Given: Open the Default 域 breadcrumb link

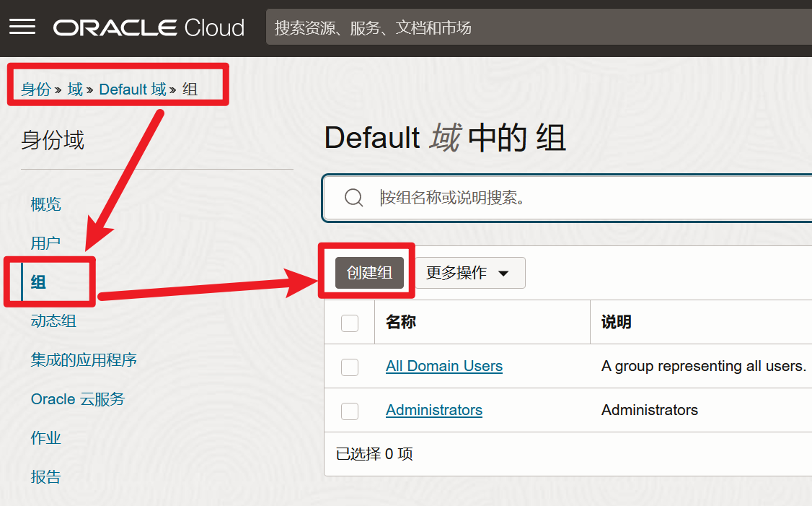Looking at the screenshot, I should (x=133, y=90).
